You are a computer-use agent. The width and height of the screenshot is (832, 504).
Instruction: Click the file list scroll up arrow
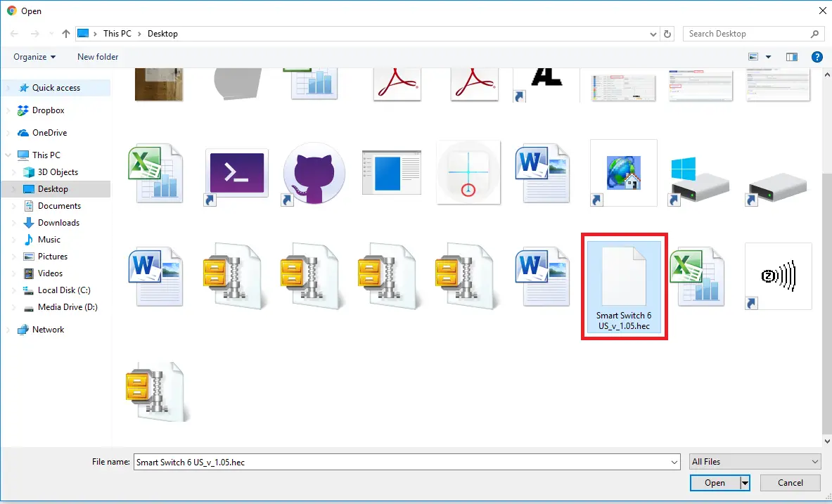tap(826, 75)
